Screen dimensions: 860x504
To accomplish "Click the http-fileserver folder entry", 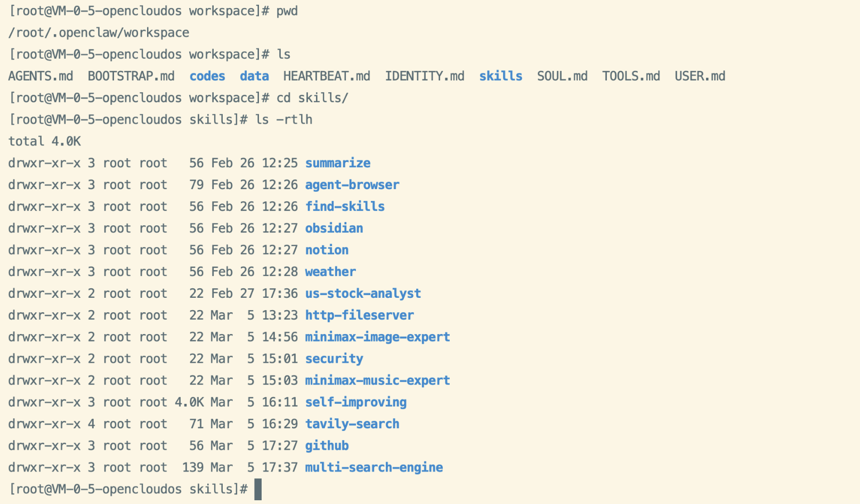I will [x=360, y=315].
